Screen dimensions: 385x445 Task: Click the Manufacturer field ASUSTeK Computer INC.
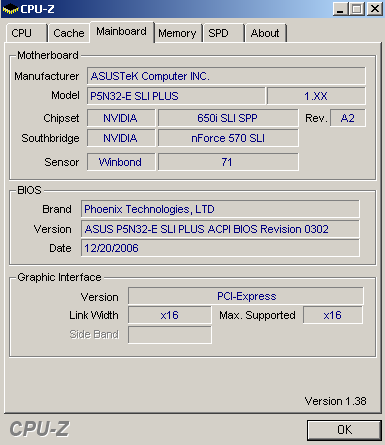point(226,76)
